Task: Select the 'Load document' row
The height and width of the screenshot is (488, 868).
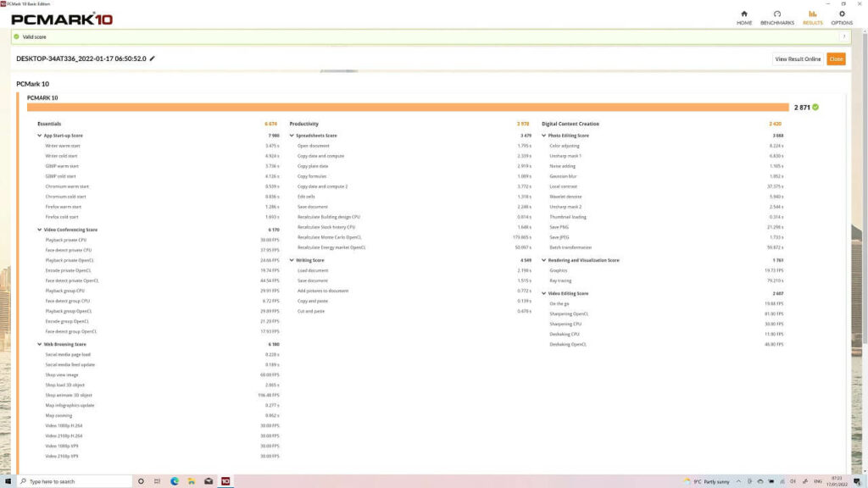Action: point(414,270)
